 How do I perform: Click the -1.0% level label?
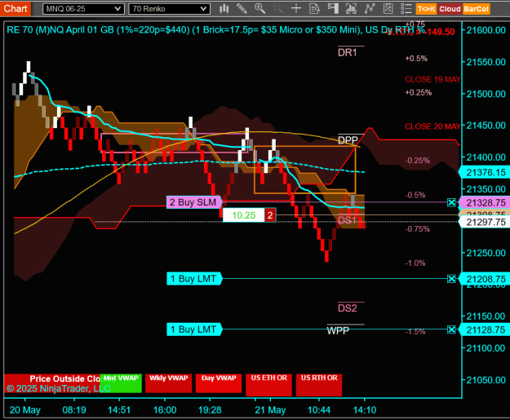click(x=415, y=263)
